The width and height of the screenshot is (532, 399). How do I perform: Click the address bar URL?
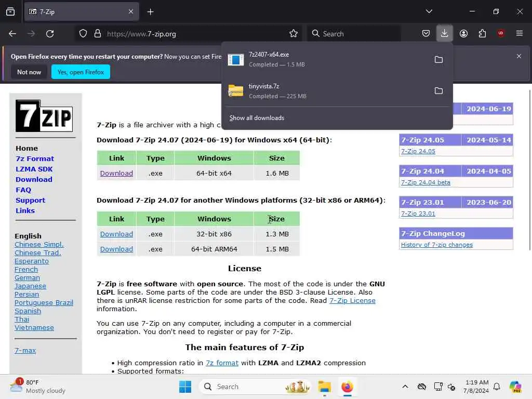coord(141,34)
